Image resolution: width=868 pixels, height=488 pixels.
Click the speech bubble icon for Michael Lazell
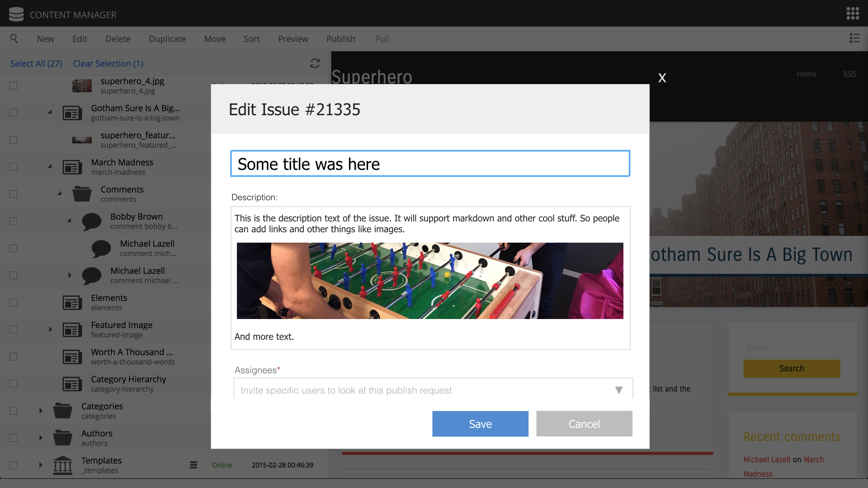[x=101, y=248]
